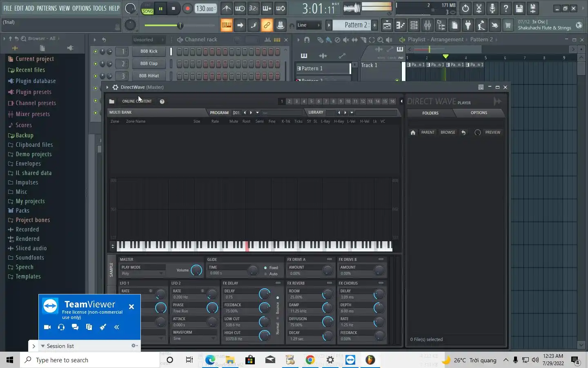588x368 pixels.
Task: Go to home folder in DirectWave browser
Action: coord(413,132)
